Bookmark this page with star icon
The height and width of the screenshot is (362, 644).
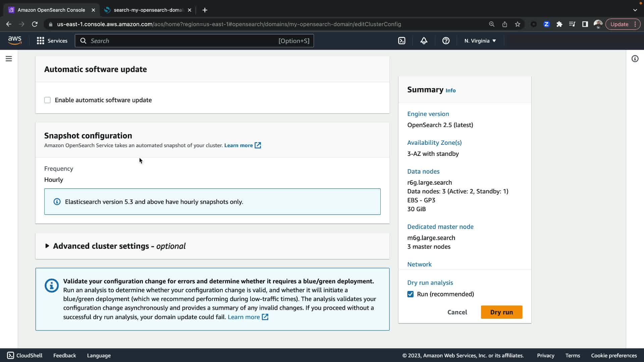coord(518,24)
